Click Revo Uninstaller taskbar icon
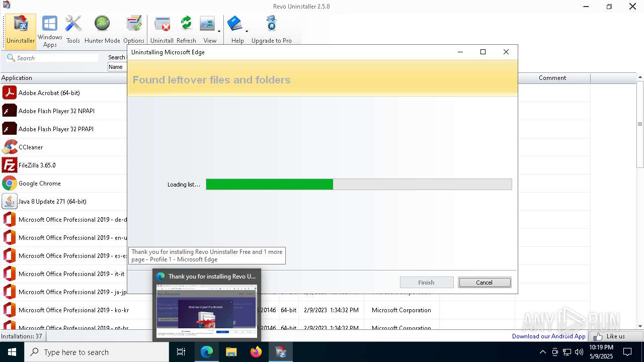 tap(281, 352)
